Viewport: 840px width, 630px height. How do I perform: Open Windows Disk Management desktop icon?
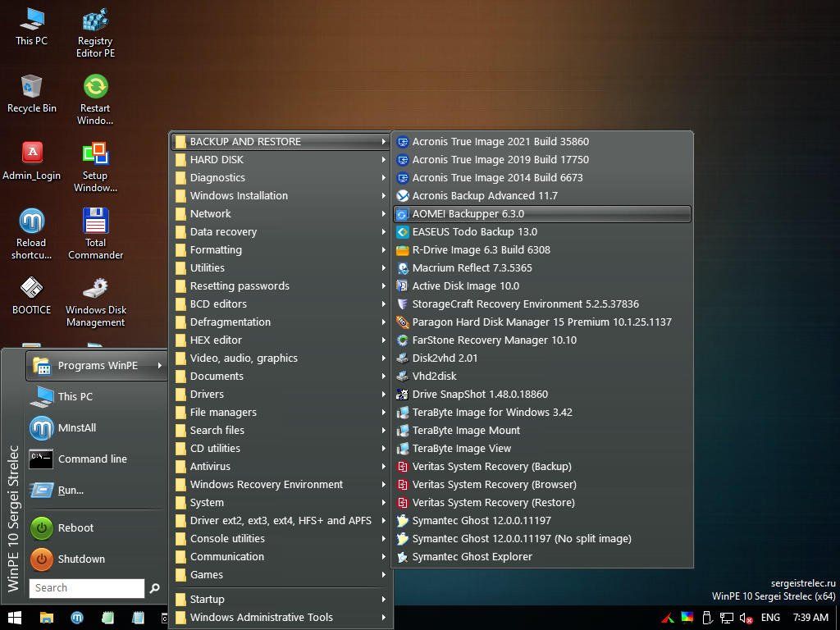(x=95, y=302)
